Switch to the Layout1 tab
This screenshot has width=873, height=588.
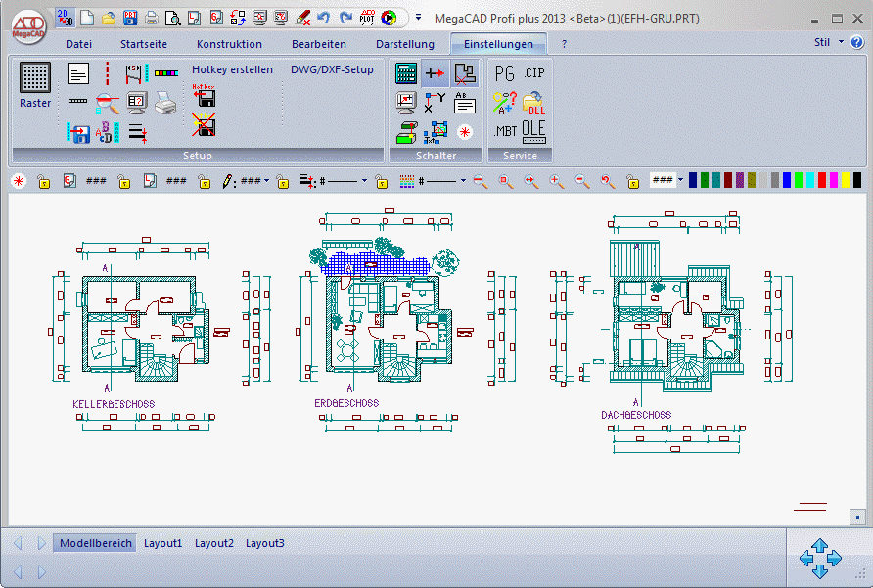click(163, 543)
